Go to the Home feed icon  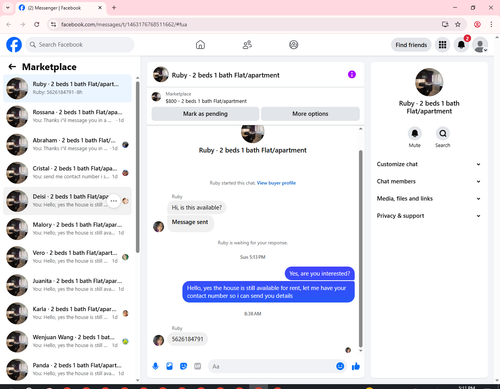click(x=200, y=45)
